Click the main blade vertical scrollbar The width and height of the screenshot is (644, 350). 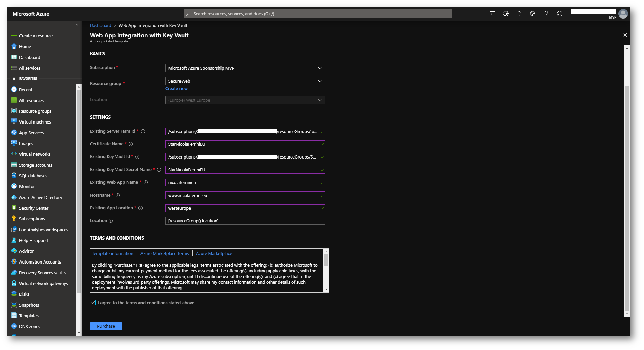(627, 198)
